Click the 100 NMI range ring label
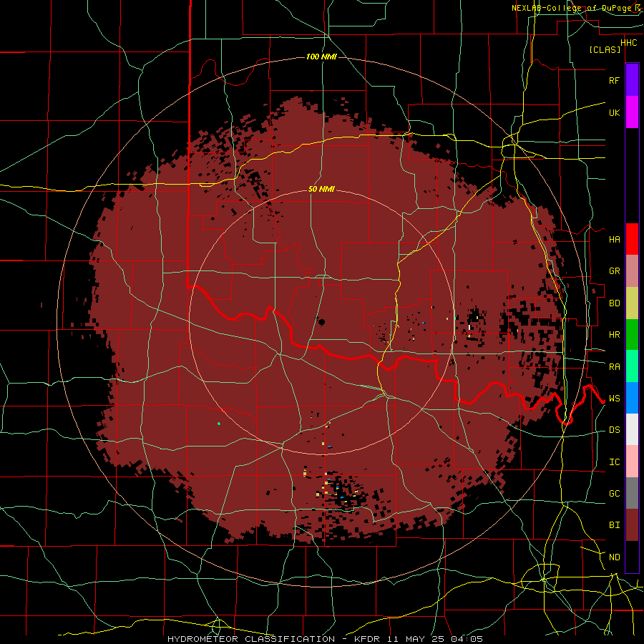644x644 pixels. click(x=321, y=57)
